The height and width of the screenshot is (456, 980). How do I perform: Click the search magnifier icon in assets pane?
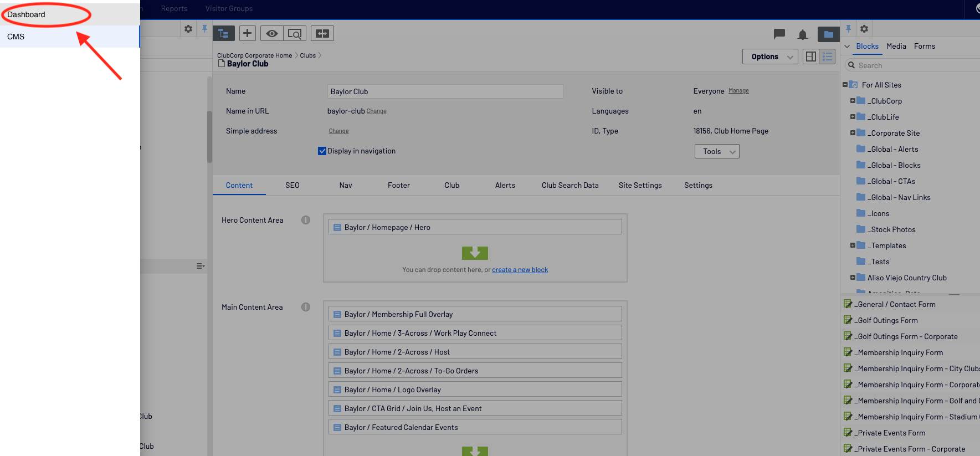pos(851,65)
